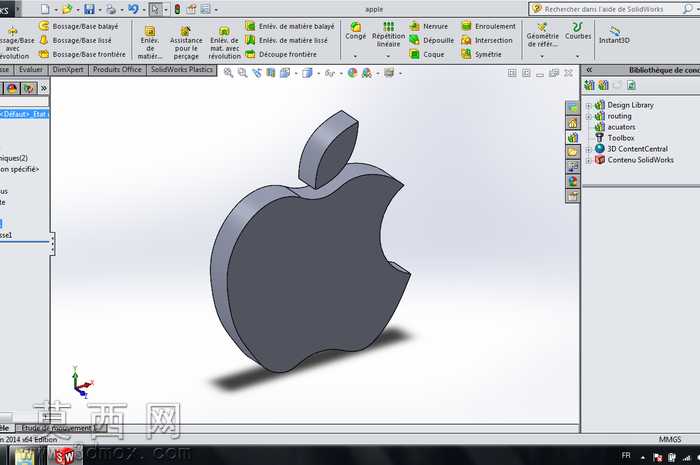Select the Coque shell tool
The image size is (700, 465).
click(427, 54)
